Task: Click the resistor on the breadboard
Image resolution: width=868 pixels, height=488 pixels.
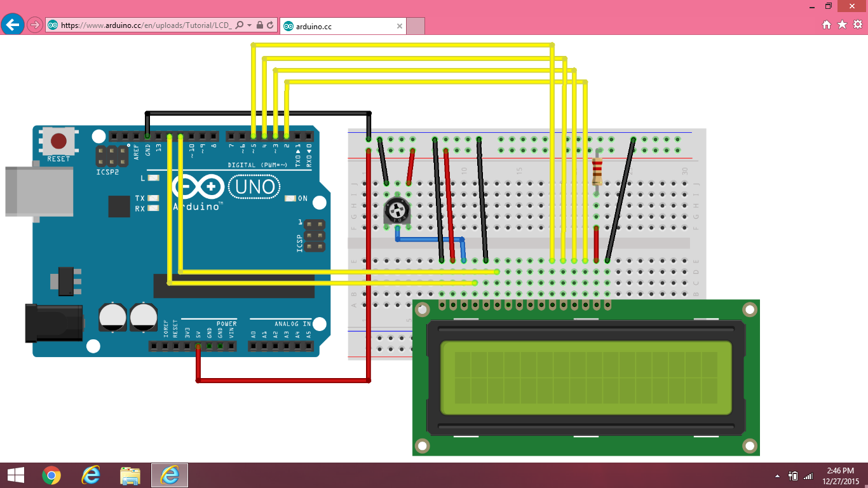Action: (x=597, y=171)
